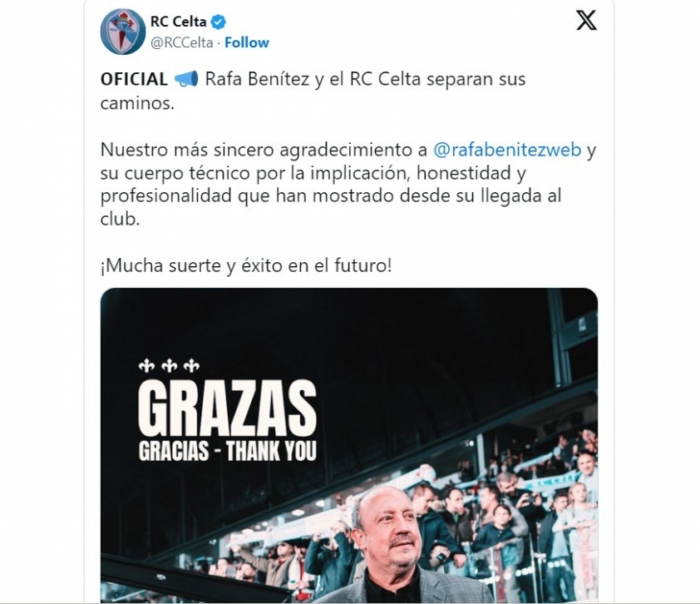Open the @RCCelta handle link
Viewport: 700px width, 604px height.
181,42
